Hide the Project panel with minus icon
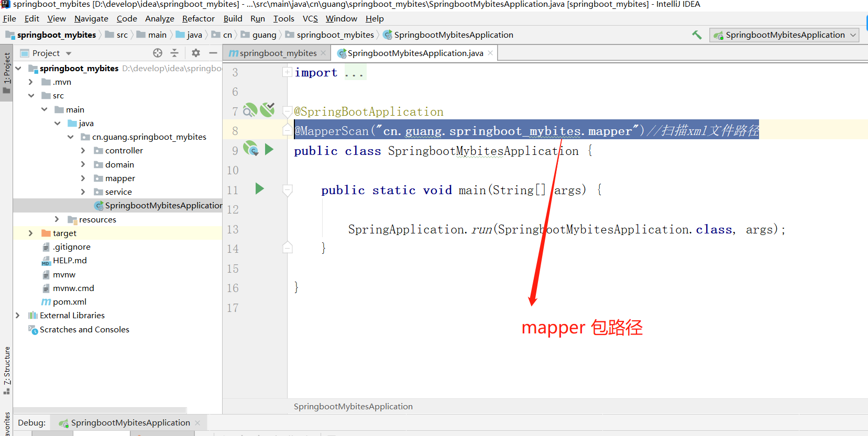 (213, 53)
